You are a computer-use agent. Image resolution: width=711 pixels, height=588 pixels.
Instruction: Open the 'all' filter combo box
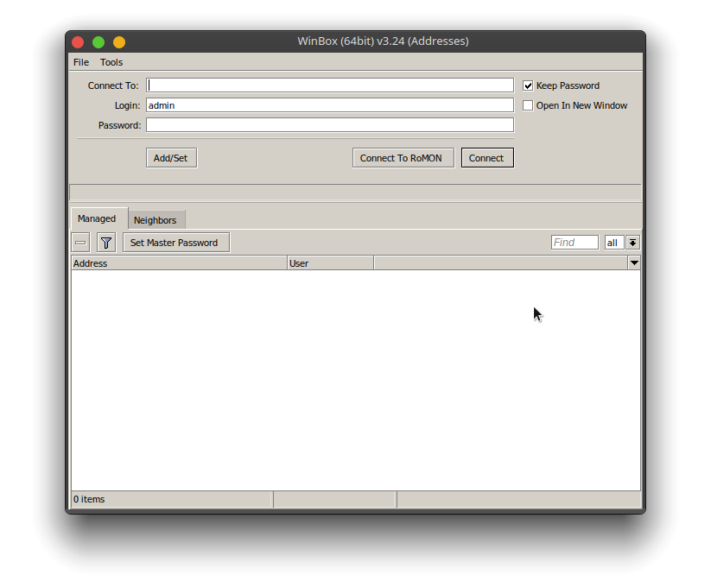613,243
